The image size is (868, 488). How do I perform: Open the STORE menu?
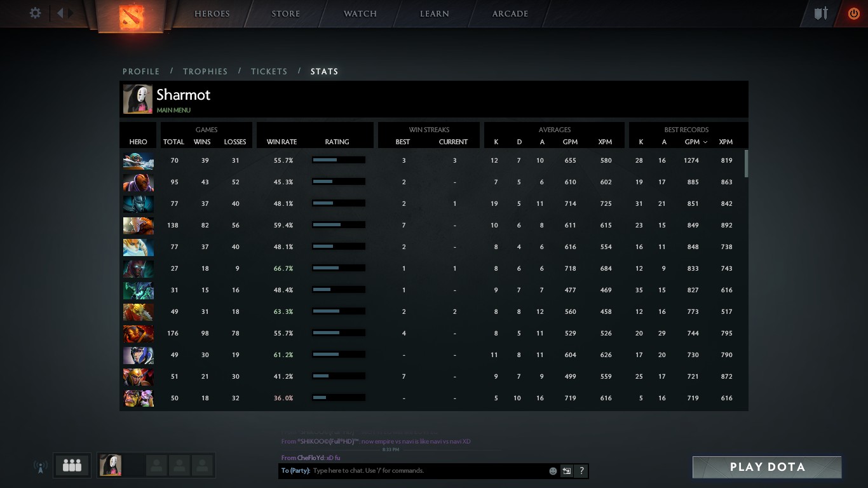(x=286, y=13)
